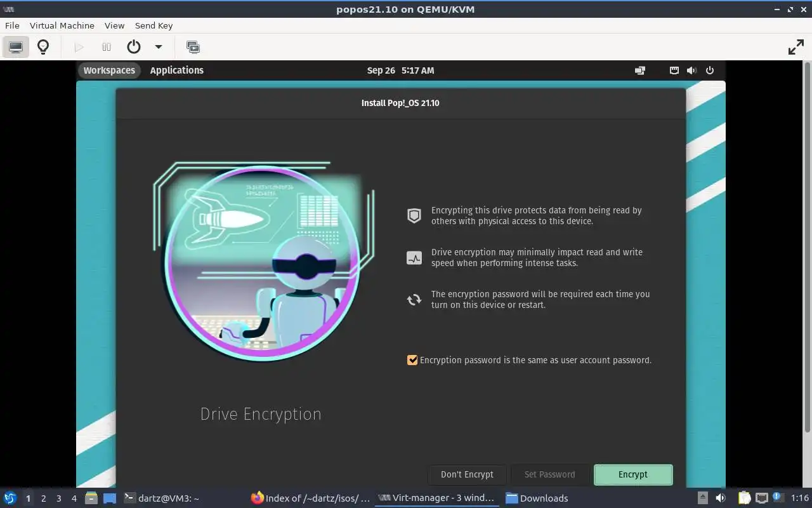812x508 pixels.
Task: Click the greyed-out Pause VM icon
Action: (x=107, y=47)
